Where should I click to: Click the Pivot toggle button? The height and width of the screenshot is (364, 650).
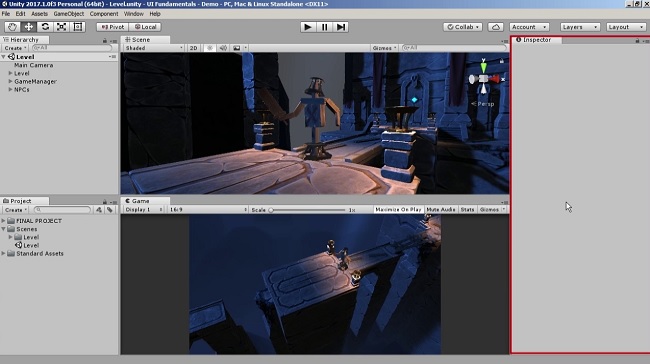(112, 27)
